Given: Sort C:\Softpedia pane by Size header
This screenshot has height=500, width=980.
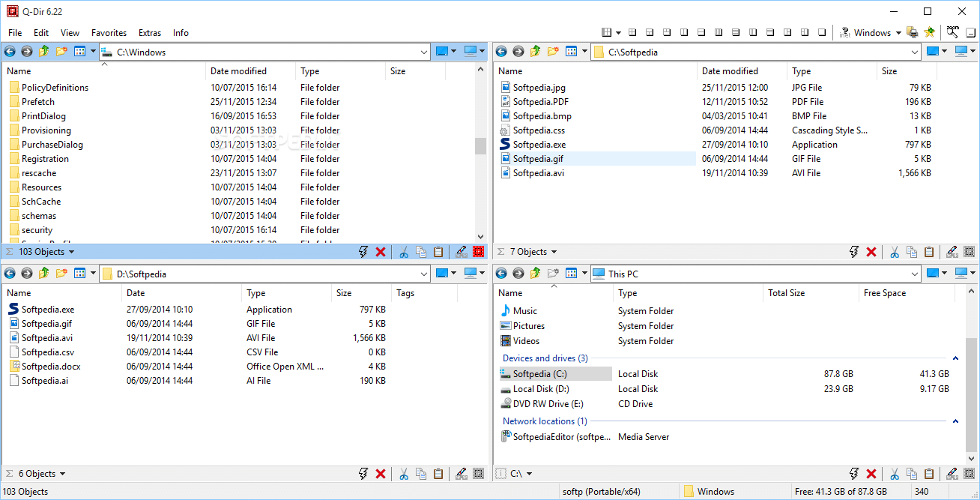Looking at the screenshot, I should coord(907,71).
